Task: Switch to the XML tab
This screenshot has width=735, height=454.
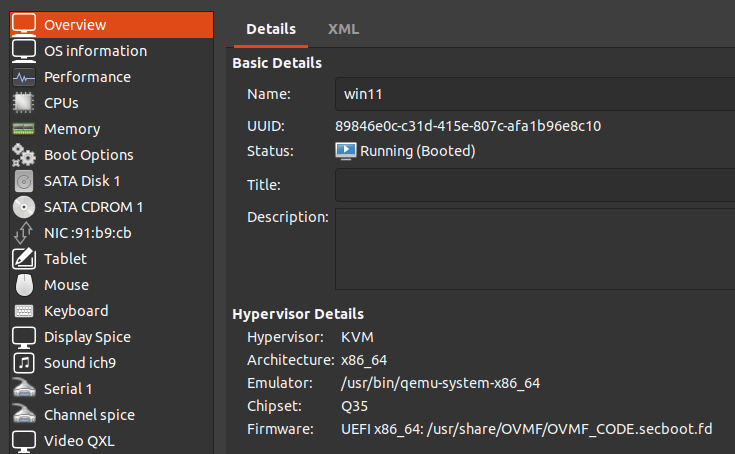Action: pyautogui.click(x=343, y=29)
